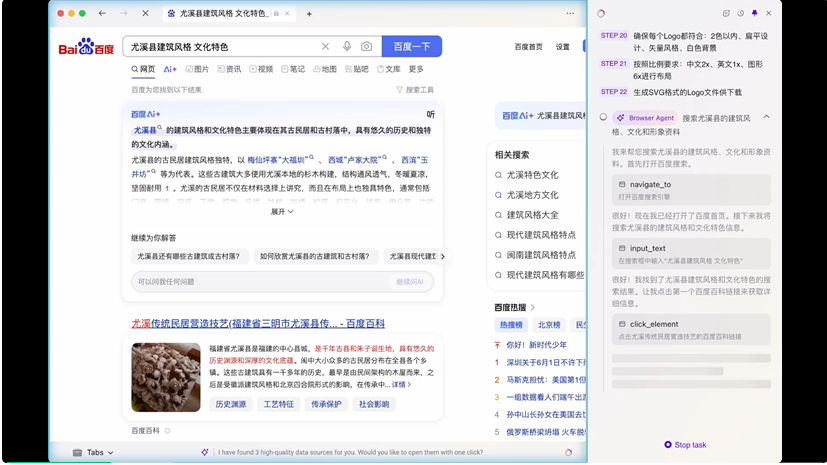Open image search with the camera icon
Image resolution: width=827 pixels, height=465 pixels.
coord(367,46)
